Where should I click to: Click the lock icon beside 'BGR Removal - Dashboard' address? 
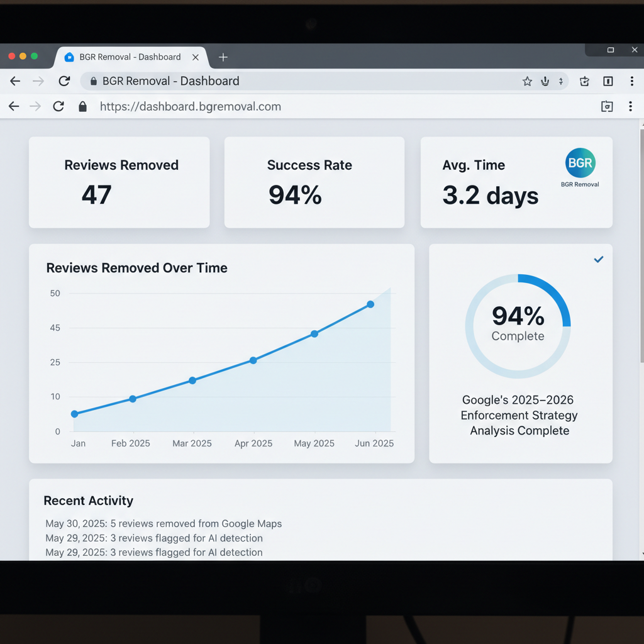(x=94, y=81)
